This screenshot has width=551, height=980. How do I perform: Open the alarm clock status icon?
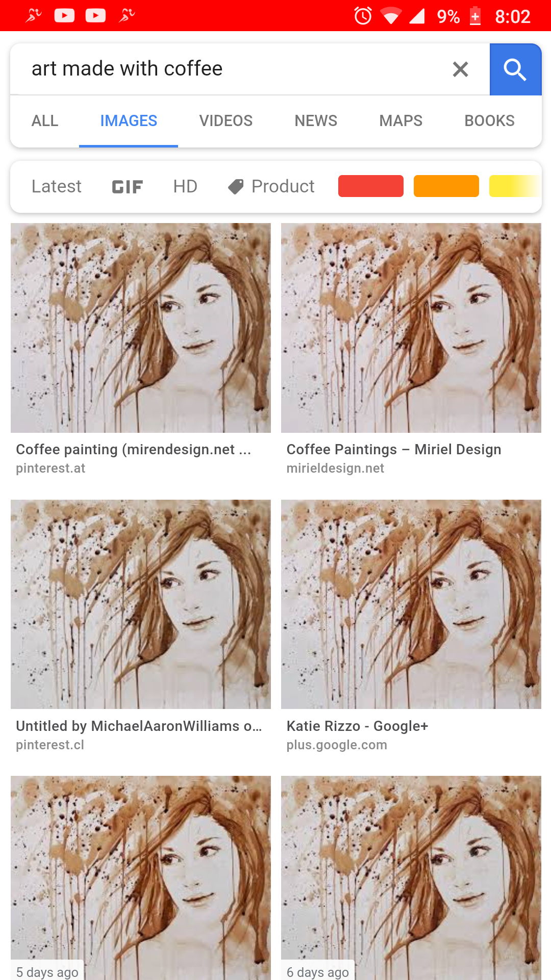(363, 16)
